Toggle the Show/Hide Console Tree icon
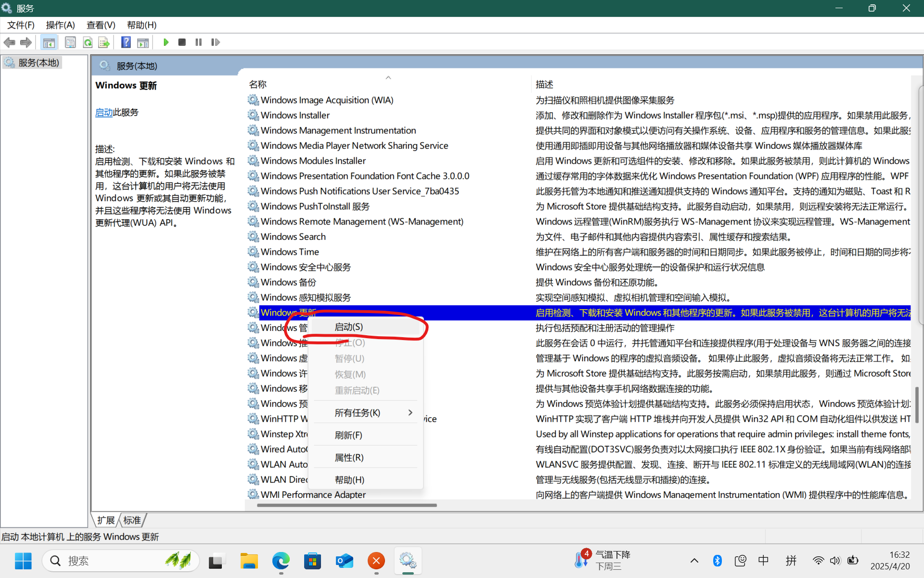The width and height of the screenshot is (924, 578). (x=49, y=42)
